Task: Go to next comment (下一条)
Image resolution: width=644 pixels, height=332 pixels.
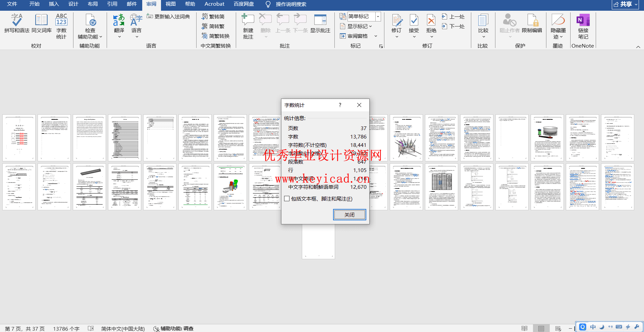Action: coord(300,23)
